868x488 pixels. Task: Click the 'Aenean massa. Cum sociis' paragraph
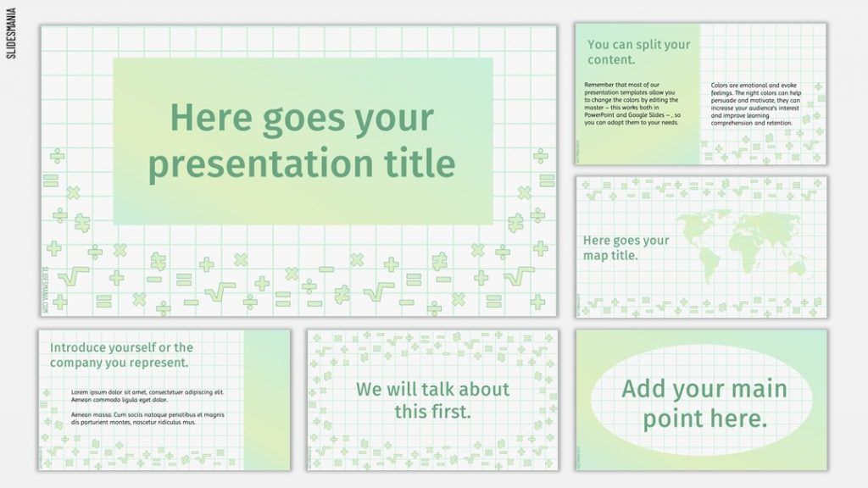(147, 419)
